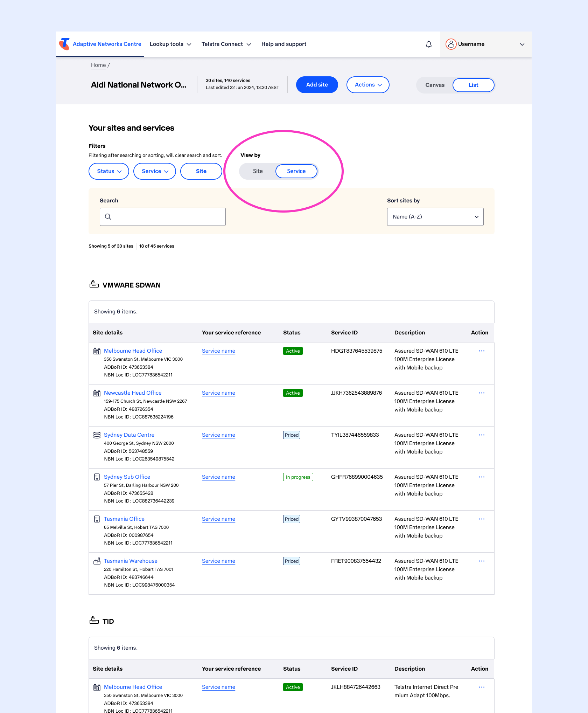Viewport: 588px width, 713px height.
Task: Open Melbourne Head Office link in TID table
Action: [133, 687]
